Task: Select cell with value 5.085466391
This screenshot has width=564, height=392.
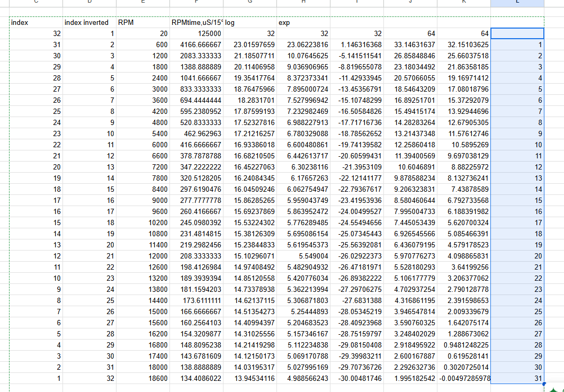Action: click(x=464, y=234)
